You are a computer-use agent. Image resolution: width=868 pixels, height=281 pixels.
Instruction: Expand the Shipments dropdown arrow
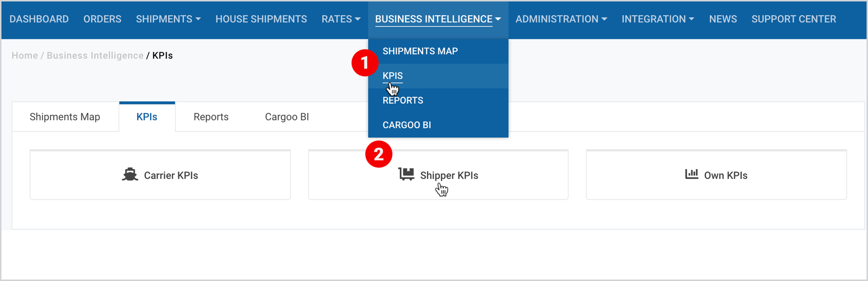click(x=198, y=19)
